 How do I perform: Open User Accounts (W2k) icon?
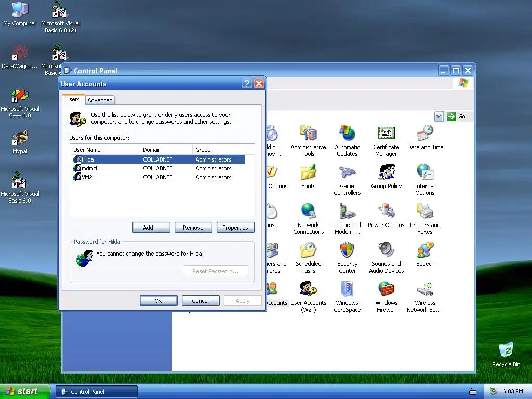(x=309, y=297)
